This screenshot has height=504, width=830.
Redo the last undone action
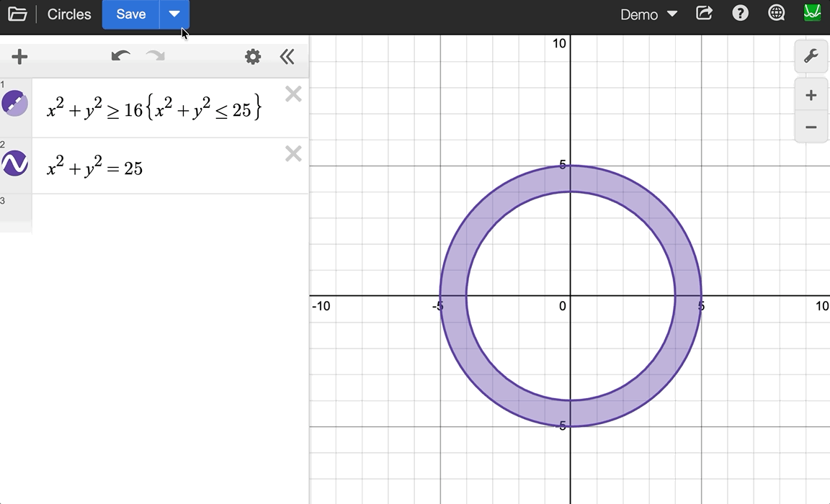(x=155, y=56)
